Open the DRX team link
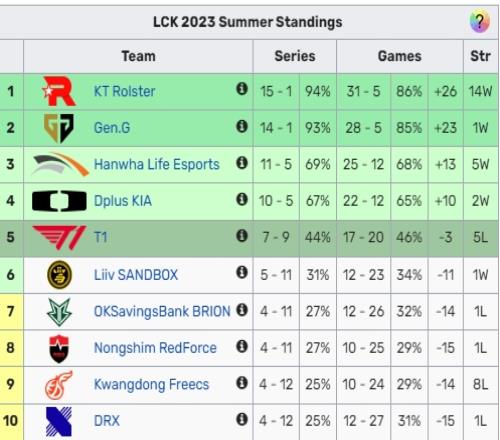Screen dimensions: 500x440 [x=107, y=421]
